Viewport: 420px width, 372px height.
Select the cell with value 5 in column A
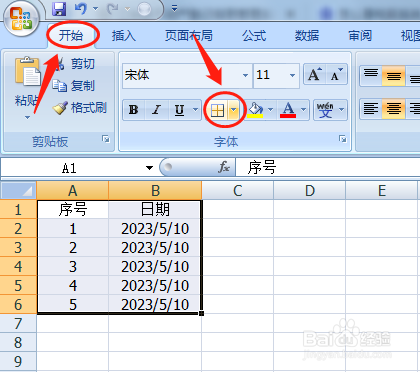point(73,305)
